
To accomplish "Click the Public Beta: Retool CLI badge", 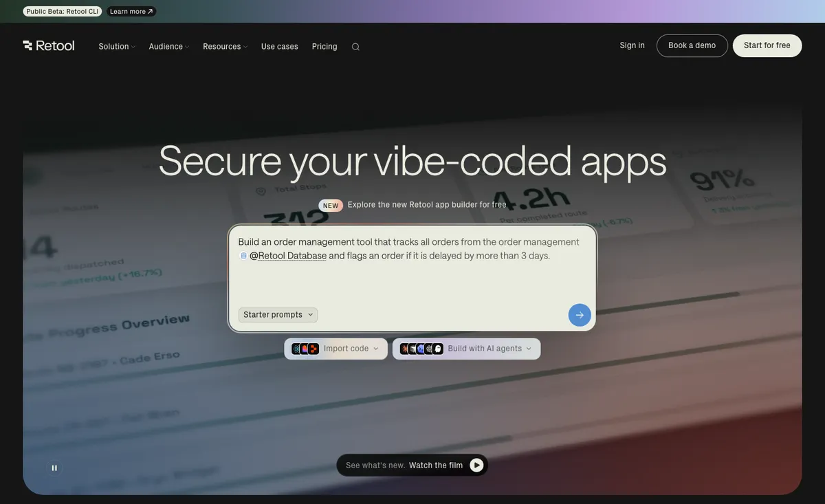I will point(63,11).
